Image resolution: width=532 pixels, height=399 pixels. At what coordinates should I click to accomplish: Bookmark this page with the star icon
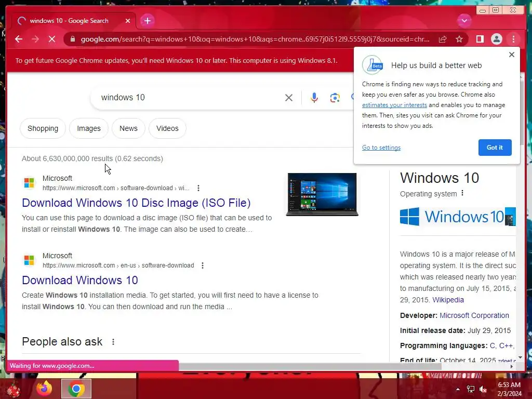(x=459, y=39)
